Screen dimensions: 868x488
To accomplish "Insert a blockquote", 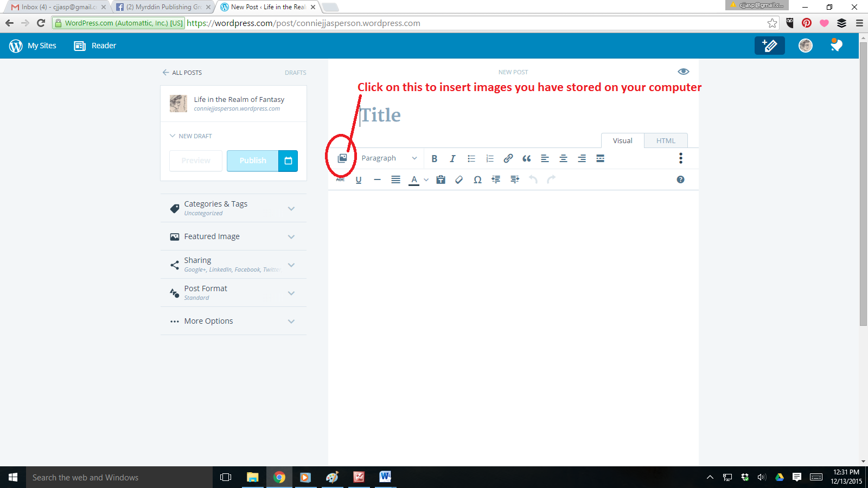I will 526,158.
